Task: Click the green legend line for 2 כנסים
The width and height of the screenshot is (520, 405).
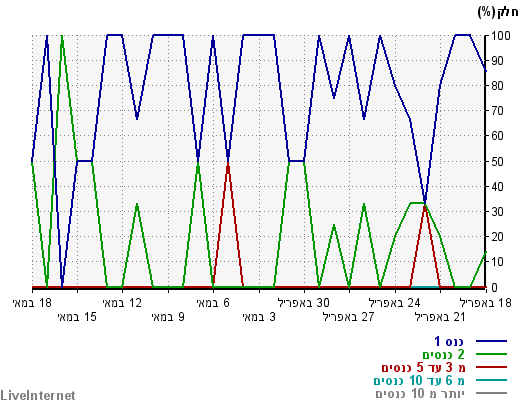Action: (x=491, y=354)
